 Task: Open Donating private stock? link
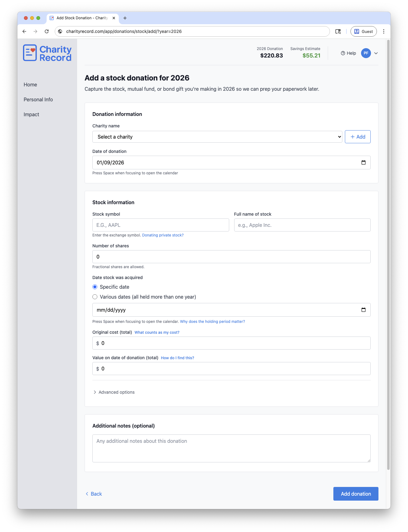click(x=163, y=235)
